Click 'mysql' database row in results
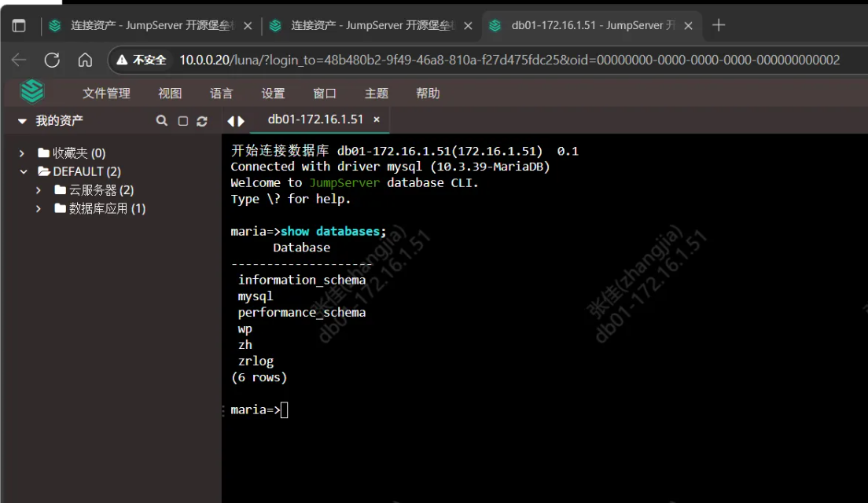868x503 pixels. 256,296
